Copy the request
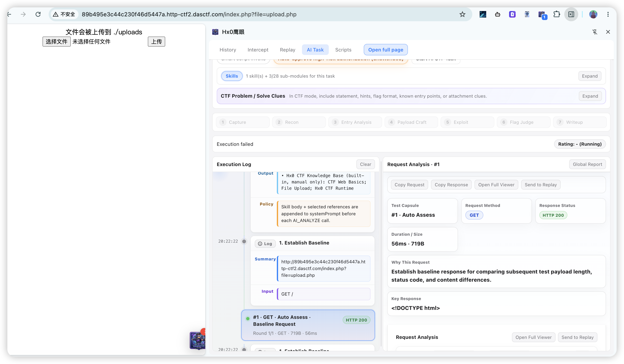624x364 pixels. [x=409, y=185]
